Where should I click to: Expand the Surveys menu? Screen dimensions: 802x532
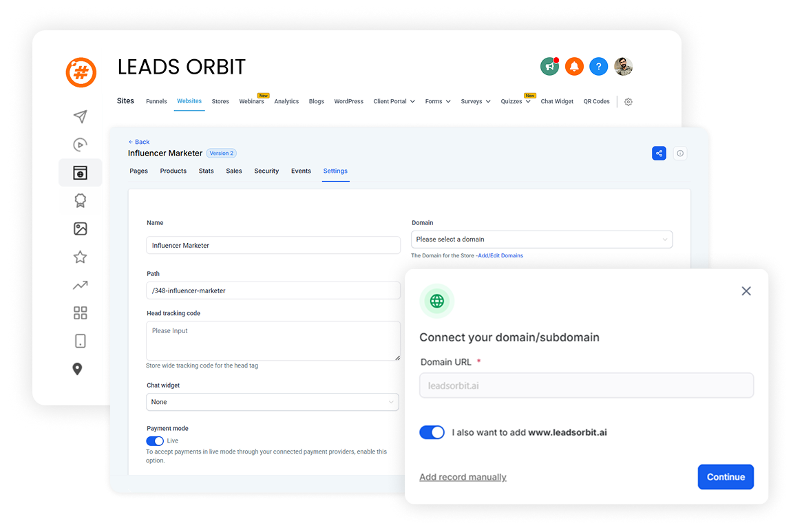pyautogui.click(x=476, y=101)
